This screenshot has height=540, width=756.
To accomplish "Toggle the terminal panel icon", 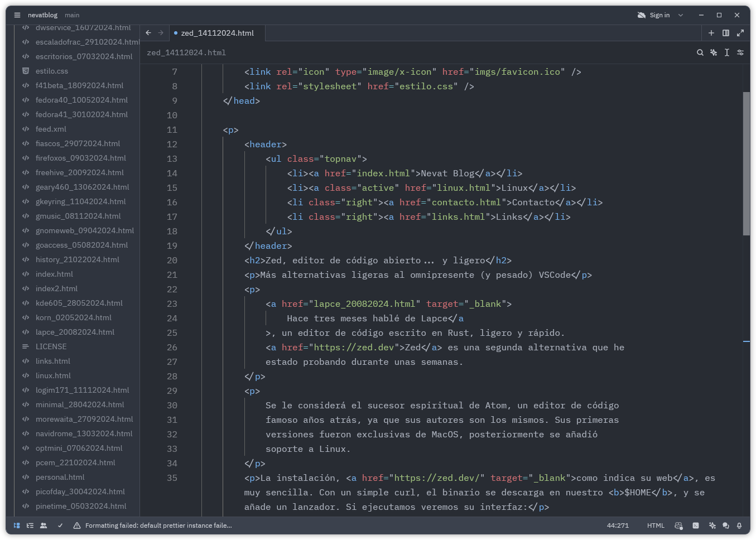I will (696, 525).
